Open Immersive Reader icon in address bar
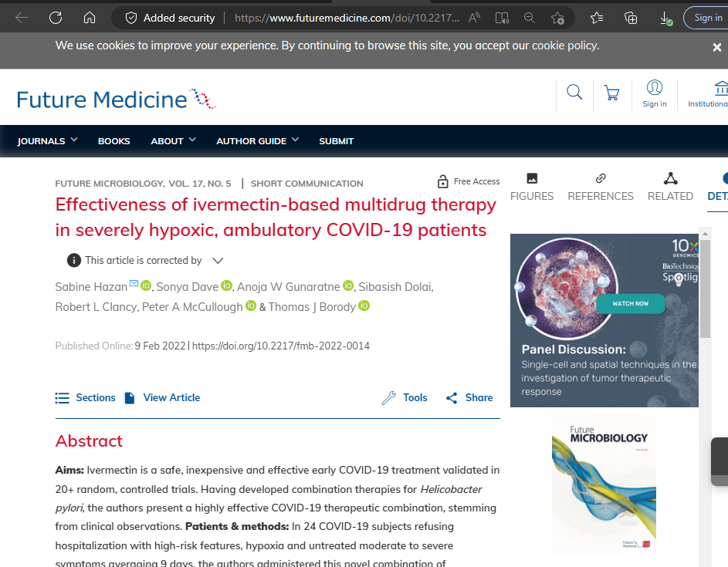This screenshot has width=728, height=567. pyautogui.click(x=502, y=18)
